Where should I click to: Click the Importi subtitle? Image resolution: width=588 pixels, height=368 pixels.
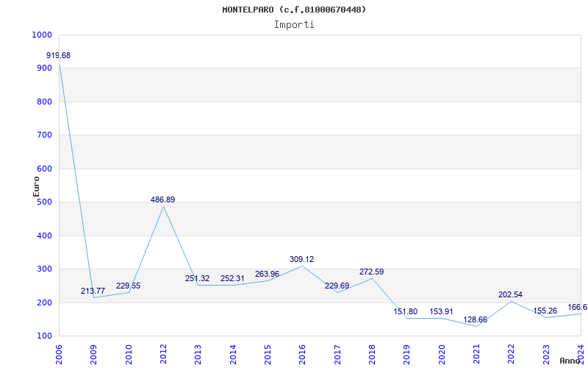pos(294,25)
